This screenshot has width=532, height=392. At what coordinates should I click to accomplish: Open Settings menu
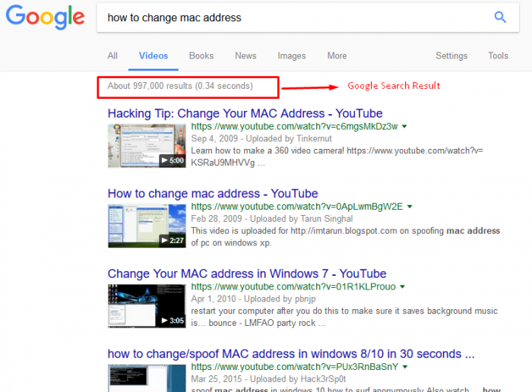(451, 55)
